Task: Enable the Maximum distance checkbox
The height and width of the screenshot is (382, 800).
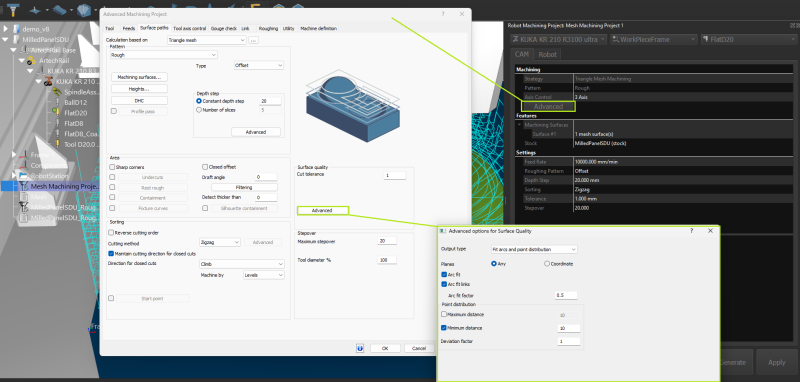Action: tap(444, 315)
